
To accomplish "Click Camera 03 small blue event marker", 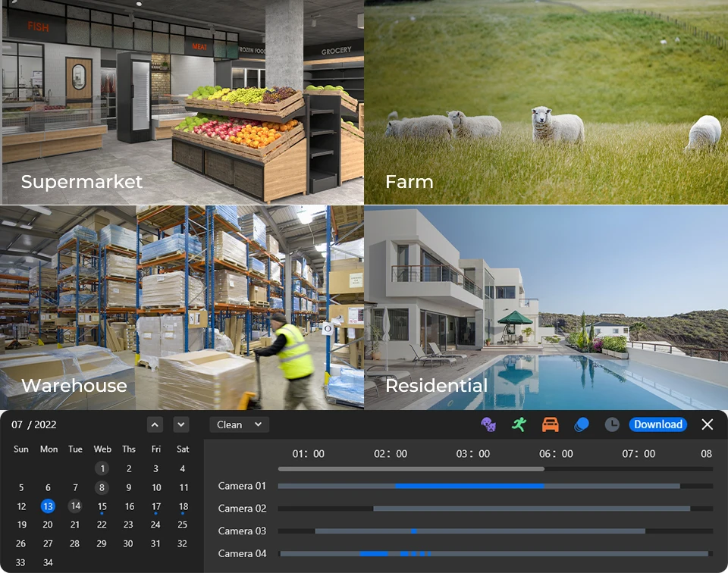I will [x=414, y=531].
